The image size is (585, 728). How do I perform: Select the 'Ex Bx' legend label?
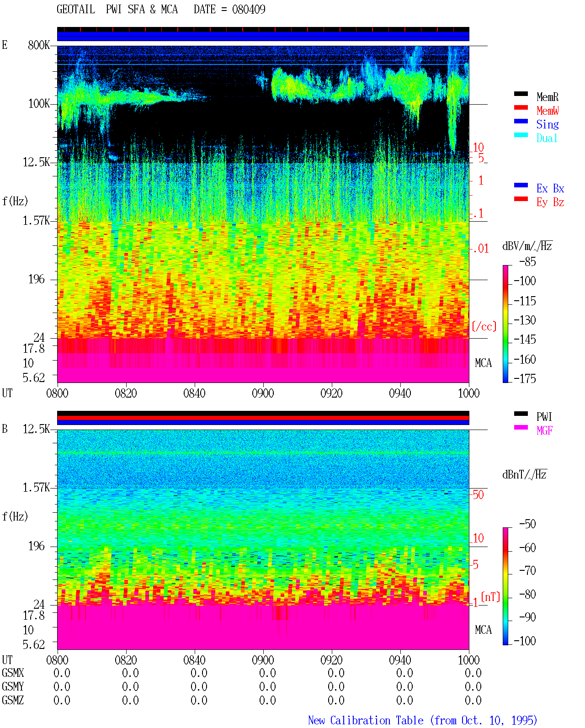click(550, 188)
